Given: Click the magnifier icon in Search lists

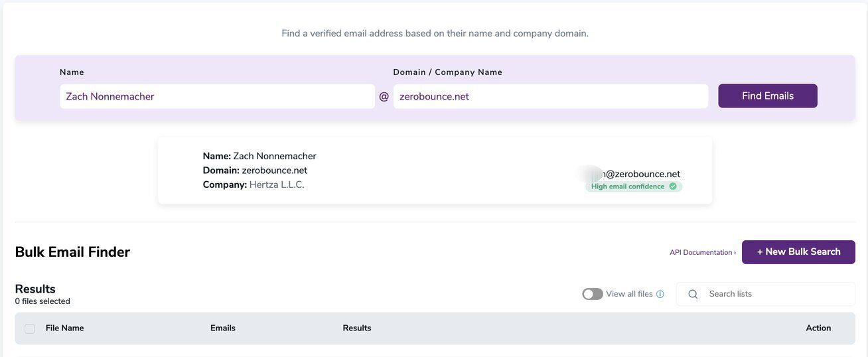Looking at the screenshot, I should [693, 294].
